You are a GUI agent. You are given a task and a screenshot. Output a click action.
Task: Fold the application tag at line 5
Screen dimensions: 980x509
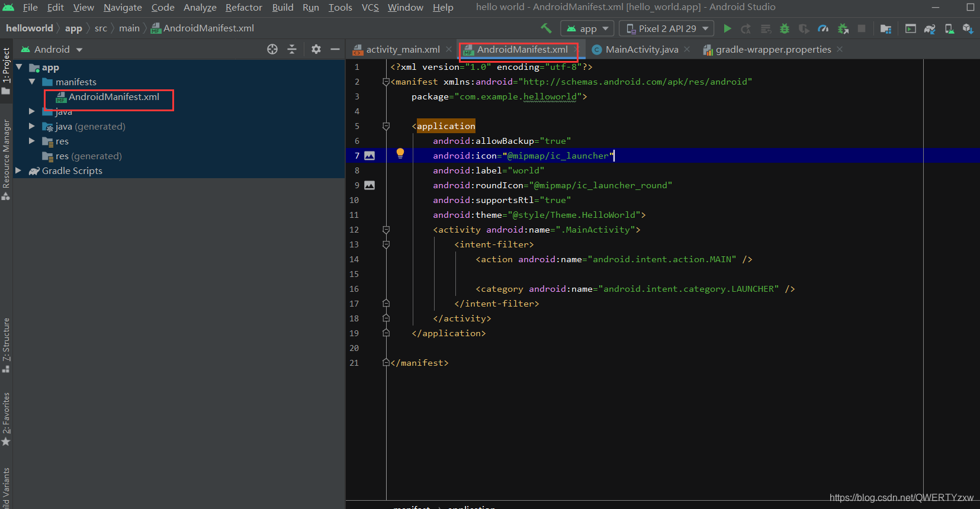click(x=386, y=126)
